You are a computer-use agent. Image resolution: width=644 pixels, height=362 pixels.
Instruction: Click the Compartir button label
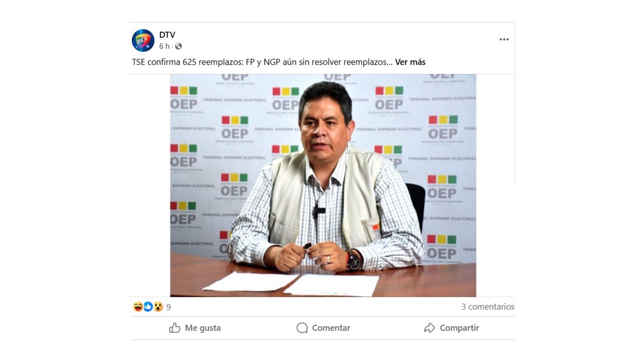coord(459,328)
